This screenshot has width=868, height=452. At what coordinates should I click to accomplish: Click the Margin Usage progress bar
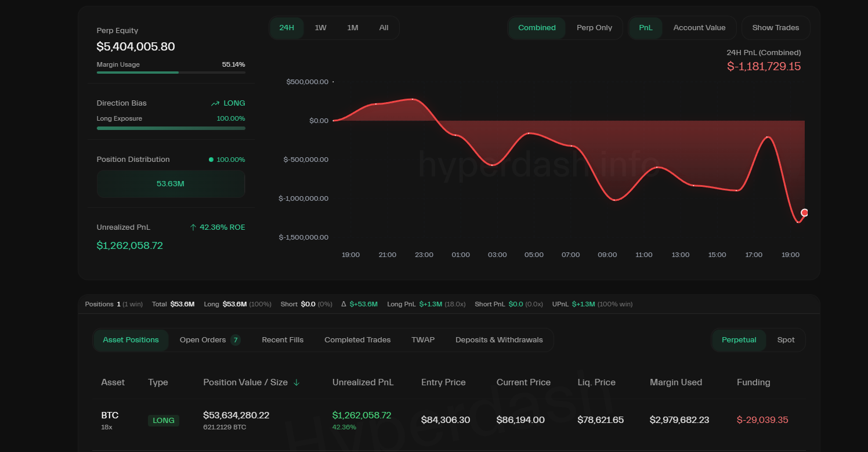[171, 73]
